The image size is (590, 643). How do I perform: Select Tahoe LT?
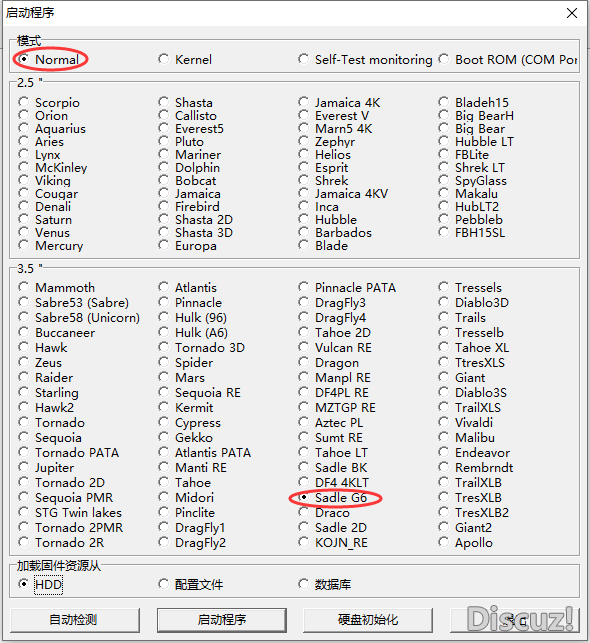point(303,452)
